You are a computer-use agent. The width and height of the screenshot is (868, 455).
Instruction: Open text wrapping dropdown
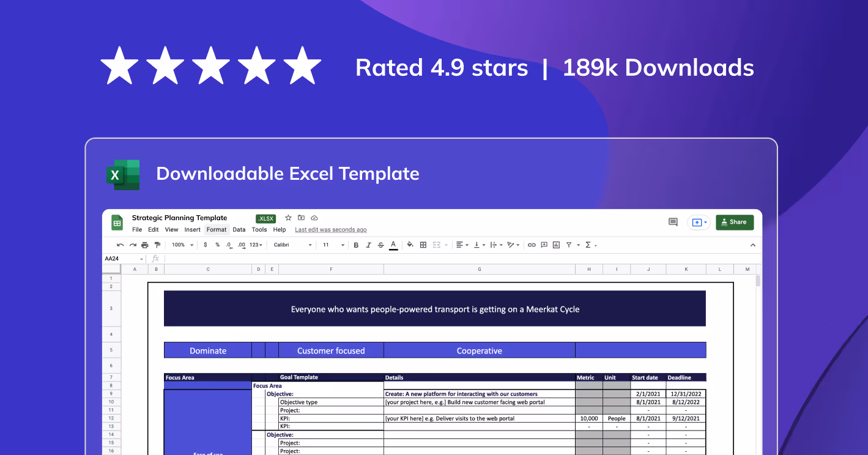click(x=497, y=245)
